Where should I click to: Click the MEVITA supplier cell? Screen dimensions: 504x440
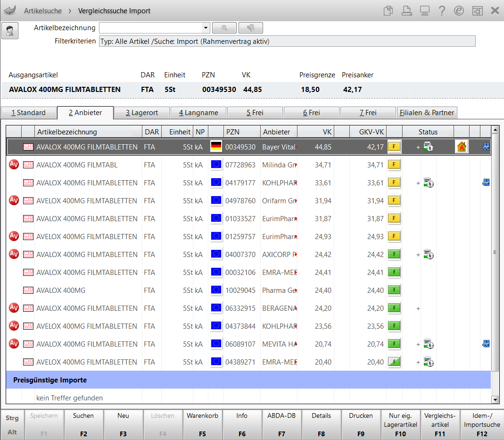pyautogui.click(x=279, y=344)
